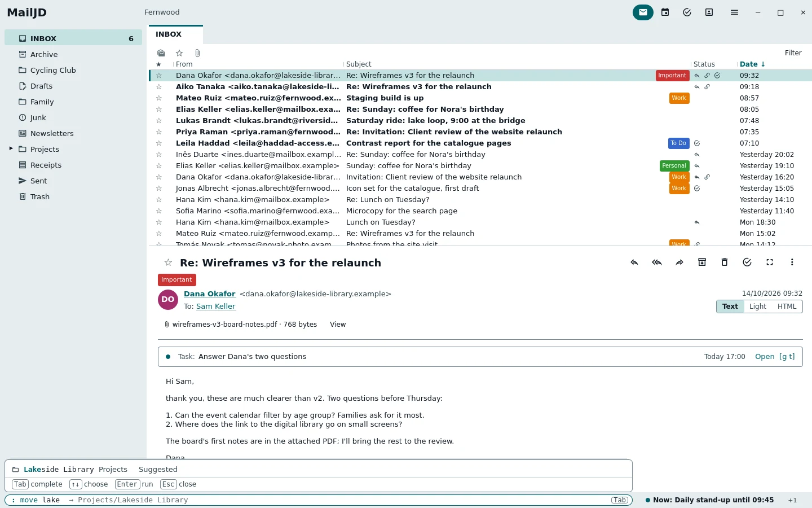This screenshot has width=812, height=508.
Task: Star the Mateo Ruiz Staging build message
Action: click(159, 98)
